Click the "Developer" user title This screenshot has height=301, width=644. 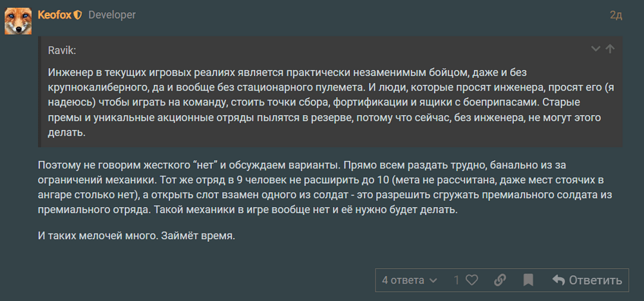(x=112, y=15)
